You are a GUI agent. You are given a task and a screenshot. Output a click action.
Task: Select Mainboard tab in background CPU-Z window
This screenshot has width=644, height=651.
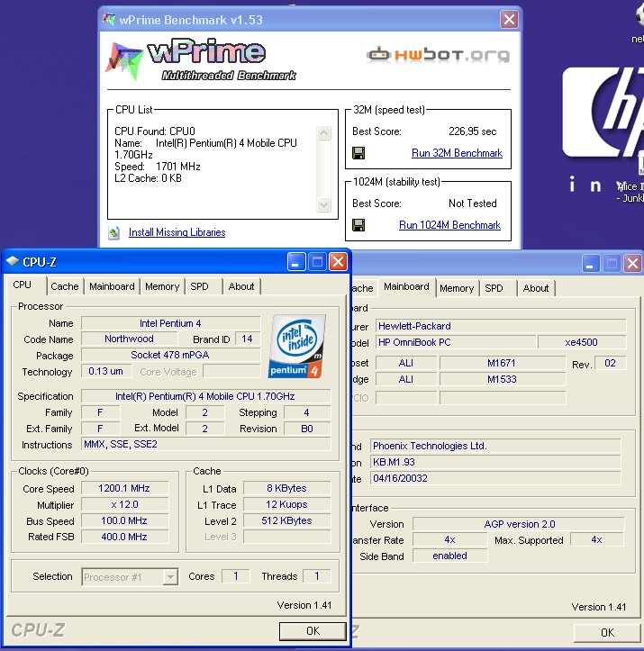tap(406, 286)
